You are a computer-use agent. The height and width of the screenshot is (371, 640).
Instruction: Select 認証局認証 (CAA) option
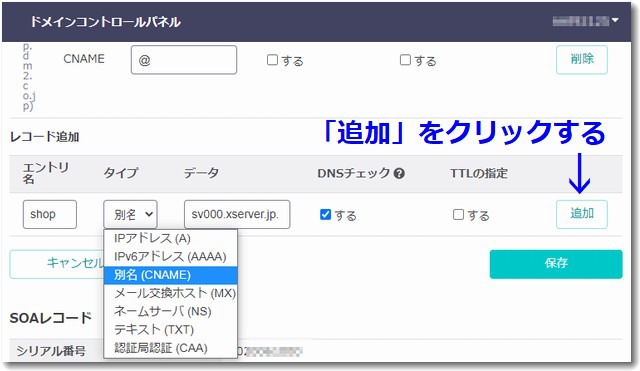(x=171, y=348)
